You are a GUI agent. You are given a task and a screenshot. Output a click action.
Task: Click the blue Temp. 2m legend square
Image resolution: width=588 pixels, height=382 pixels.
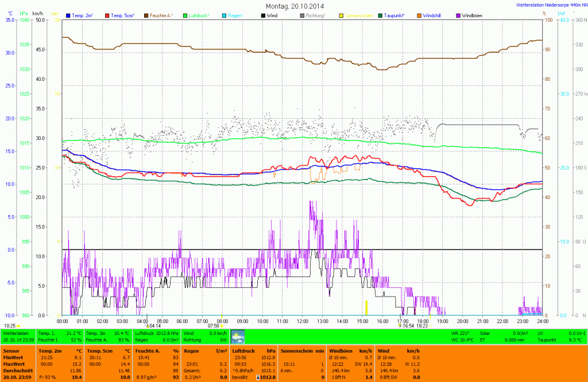click(68, 15)
